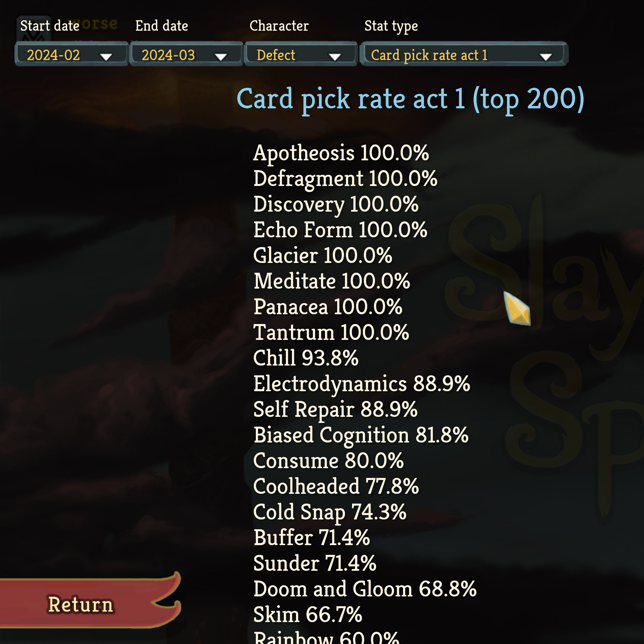Click the Return button
The height and width of the screenshot is (644, 644).
pos(81,604)
